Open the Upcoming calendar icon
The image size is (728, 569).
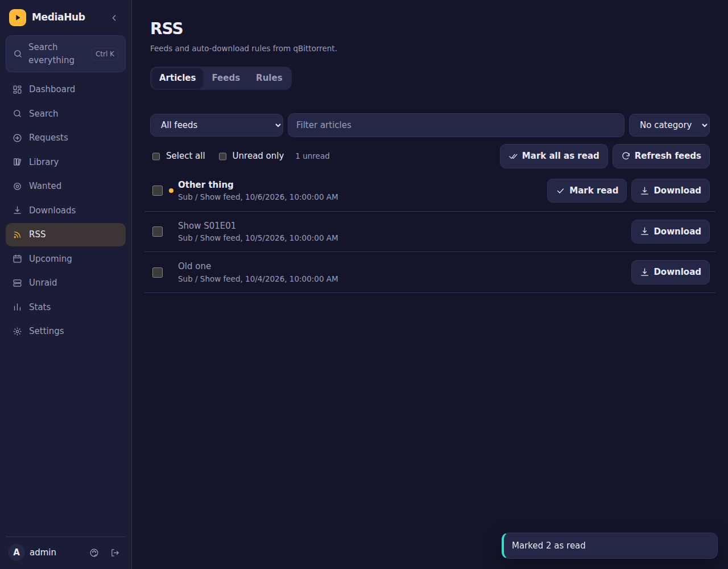point(18,259)
